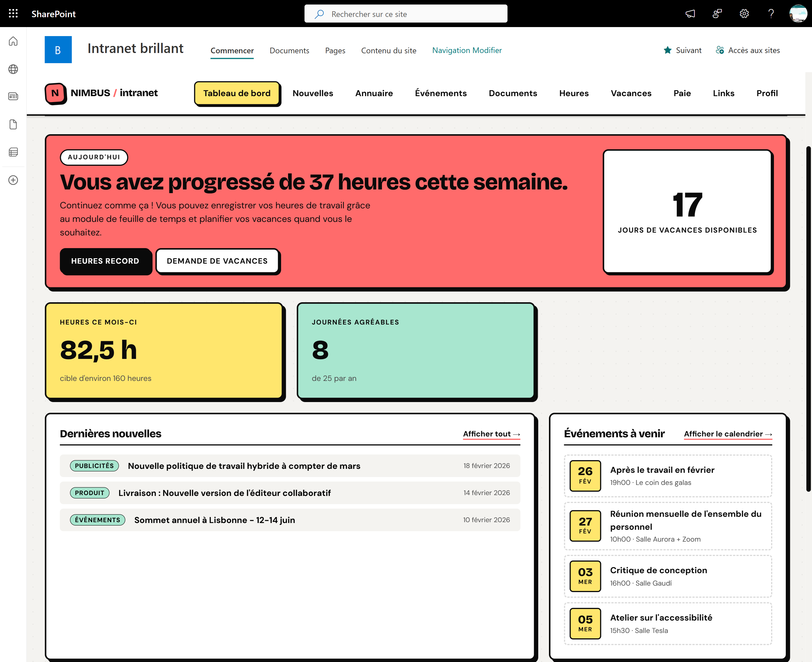The height and width of the screenshot is (662, 812).
Task: Click the NIMBUS / intranet wordmark
Action: click(x=114, y=93)
